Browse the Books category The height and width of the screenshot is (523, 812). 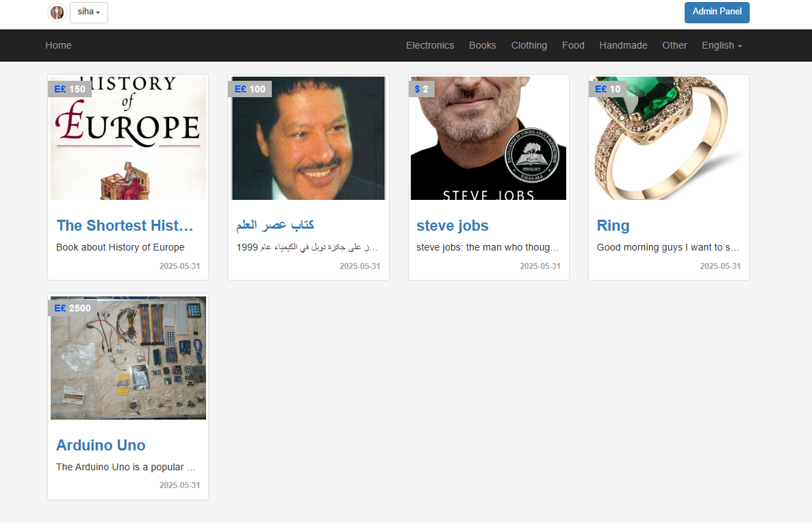coord(483,46)
